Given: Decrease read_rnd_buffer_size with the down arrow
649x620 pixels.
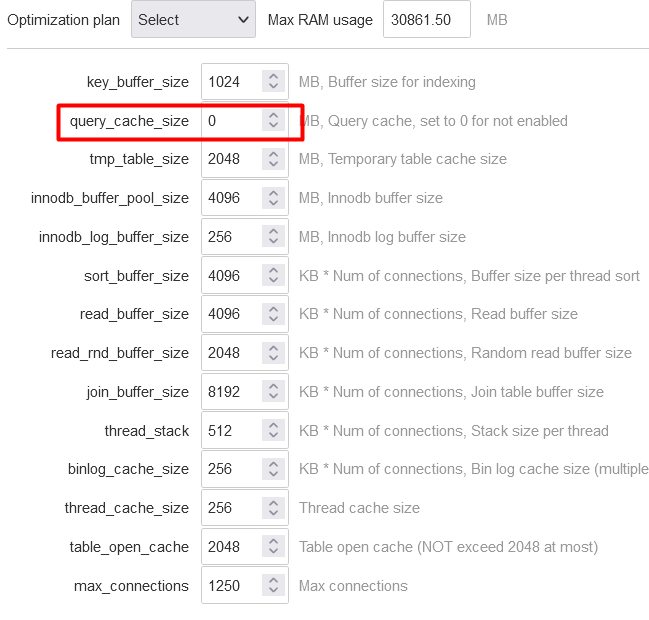Looking at the screenshot, I should [273, 358].
